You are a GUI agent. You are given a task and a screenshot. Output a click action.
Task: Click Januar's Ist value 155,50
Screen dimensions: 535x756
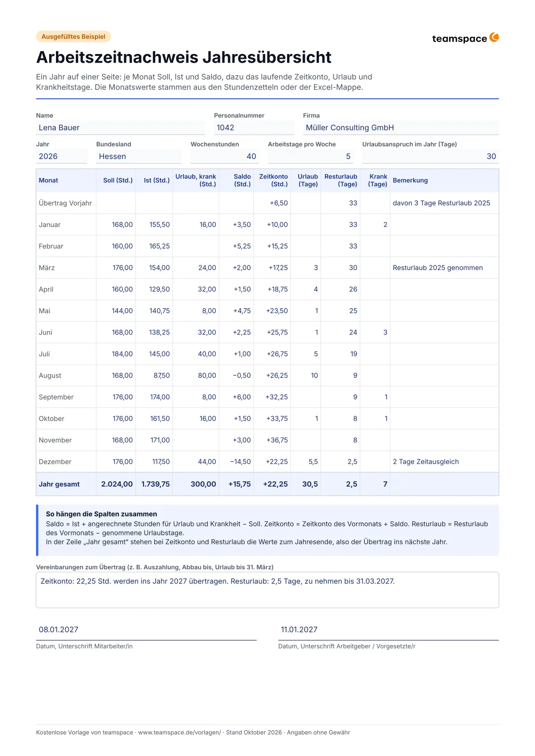pos(160,225)
